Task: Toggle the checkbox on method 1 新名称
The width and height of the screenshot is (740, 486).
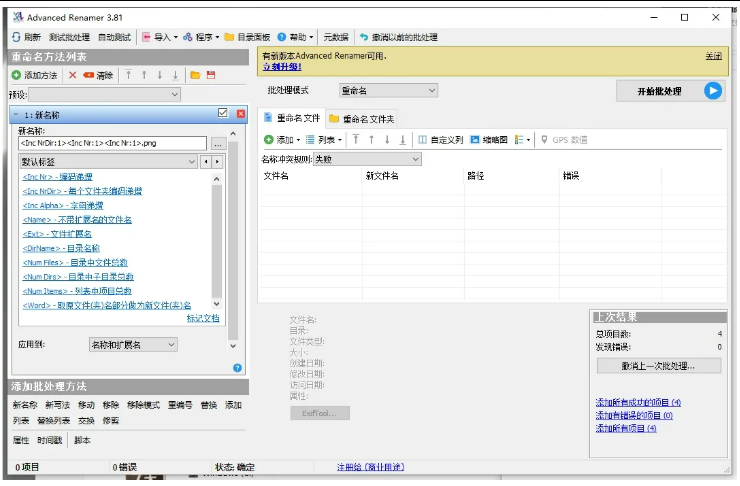Action: [223, 113]
